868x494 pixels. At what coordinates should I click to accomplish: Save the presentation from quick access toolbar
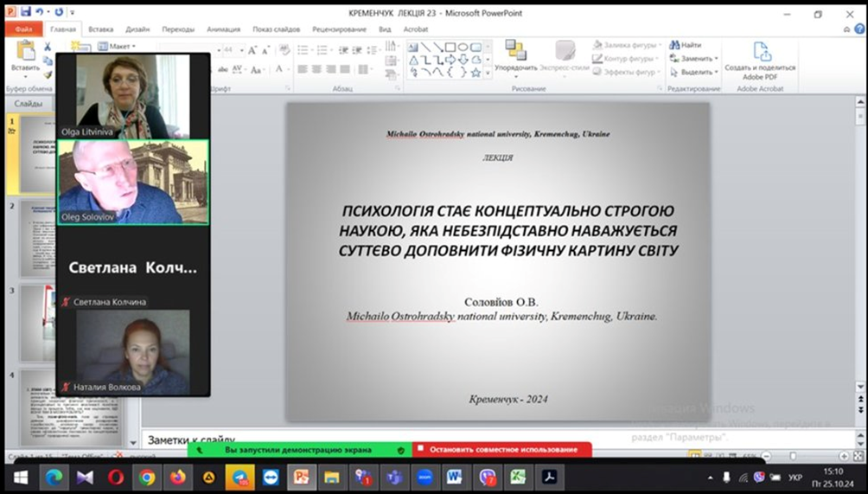click(x=25, y=13)
